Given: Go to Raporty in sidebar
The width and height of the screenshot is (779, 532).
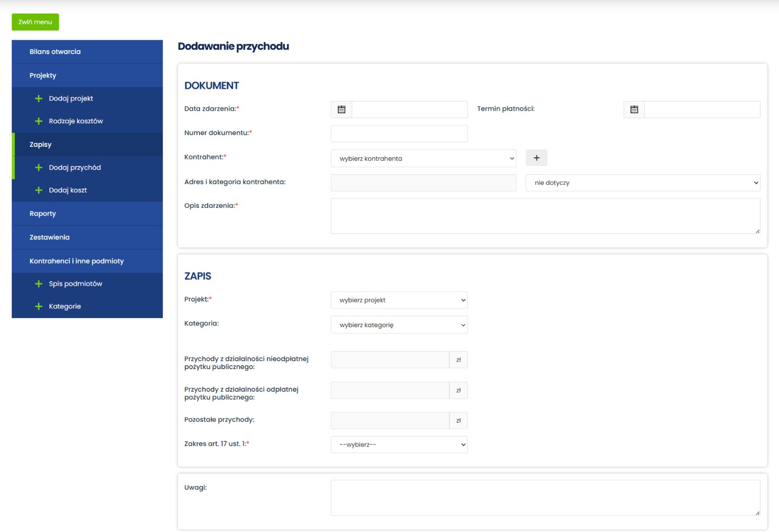Looking at the screenshot, I should [43, 214].
